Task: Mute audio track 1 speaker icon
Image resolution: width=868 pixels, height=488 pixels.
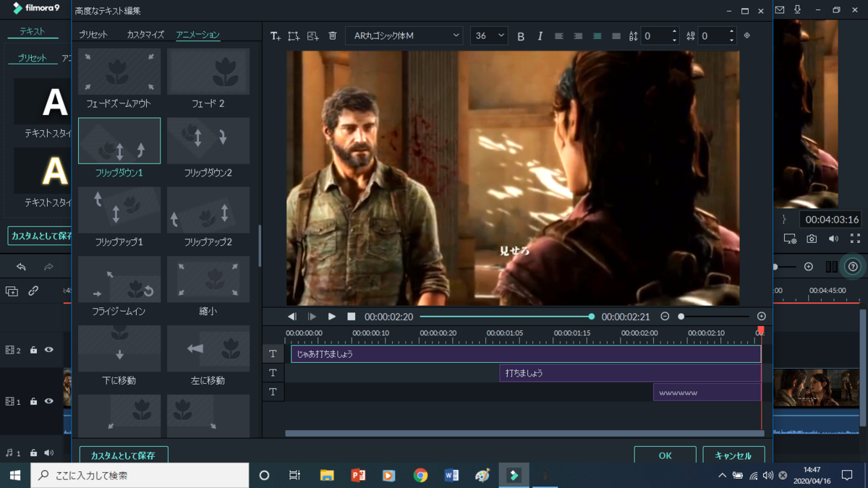Action: click(x=48, y=453)
